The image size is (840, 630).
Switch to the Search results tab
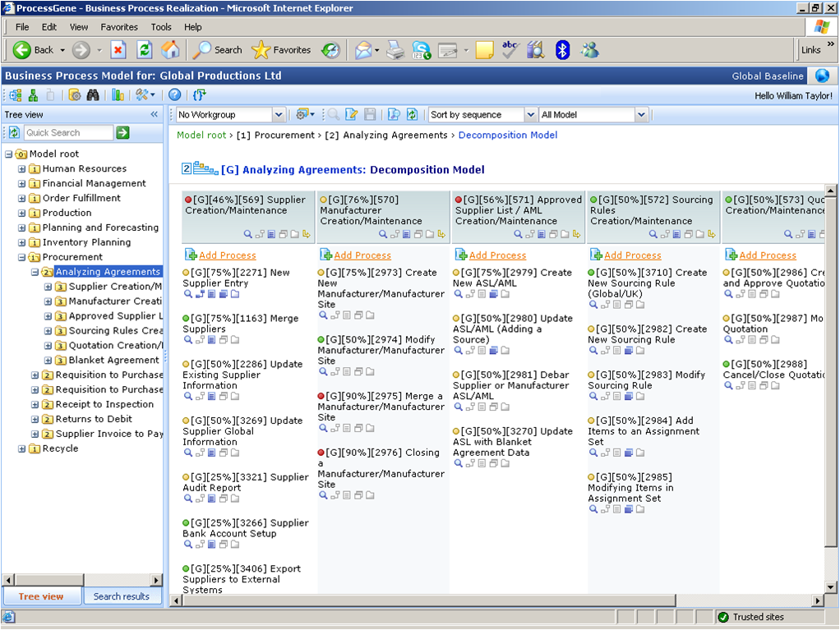122,596
